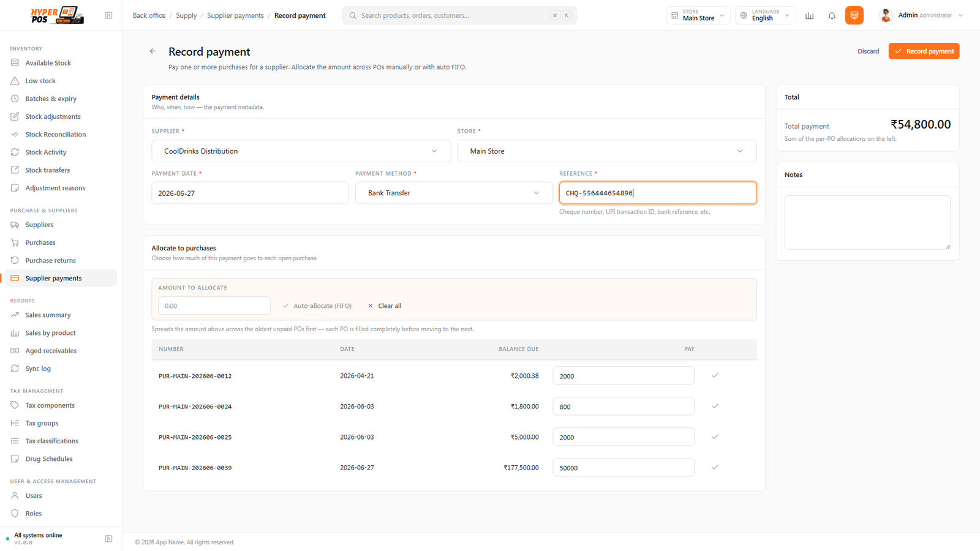
Task: Go to Batches & expiry
Action: coord(61,99)
